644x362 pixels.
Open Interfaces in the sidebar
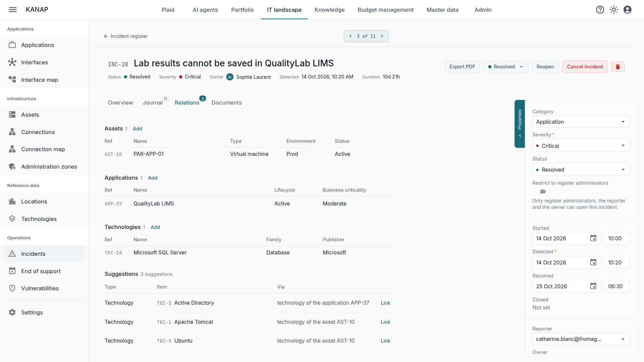pyautogui.click(x=44, y=62)
